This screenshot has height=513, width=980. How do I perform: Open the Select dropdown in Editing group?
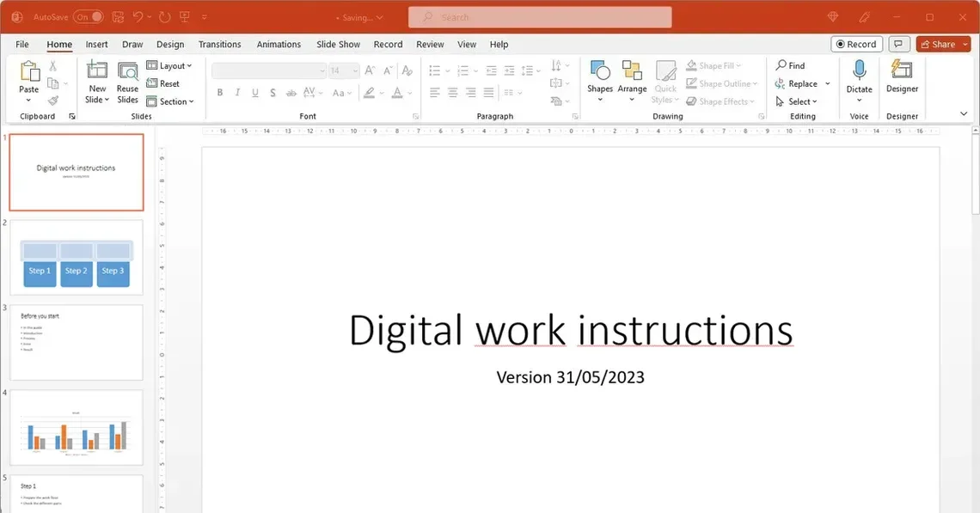[797, 101]
